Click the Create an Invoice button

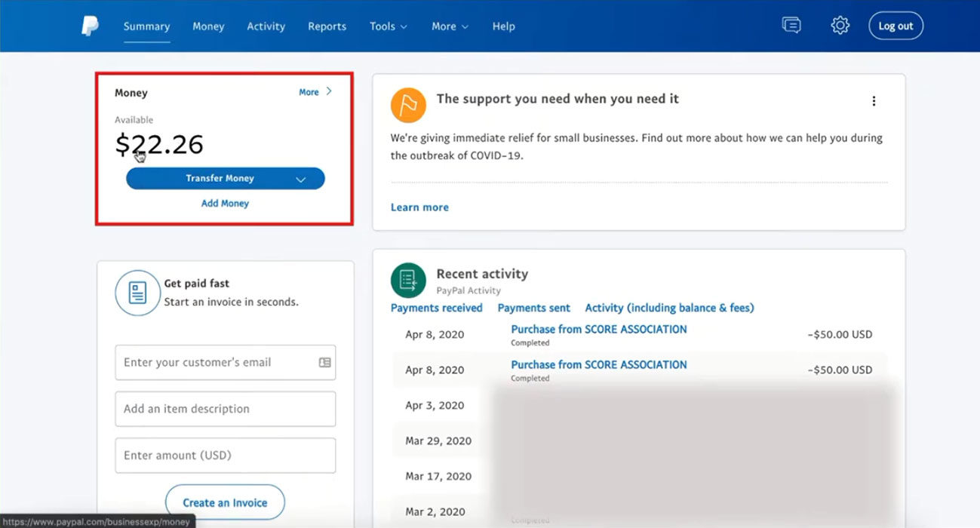tap(225, 502)
